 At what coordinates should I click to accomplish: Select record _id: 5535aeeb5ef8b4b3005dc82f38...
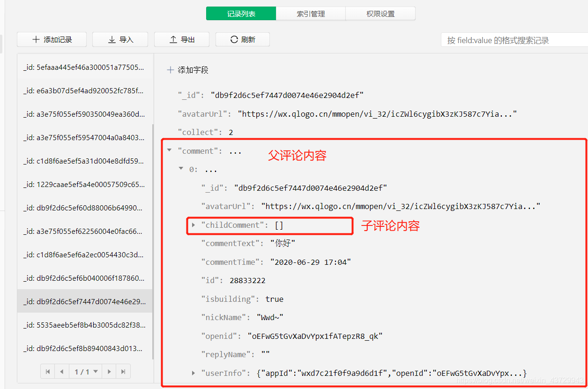click(x=84, y=325)
